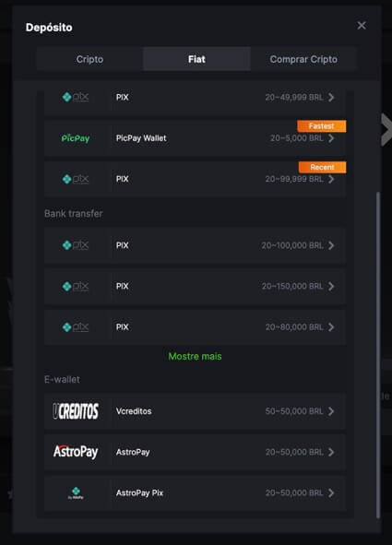This screenshot has width=392, height=545.
Task: Select the Fiat tab
Action: click(x=196, y=59)
